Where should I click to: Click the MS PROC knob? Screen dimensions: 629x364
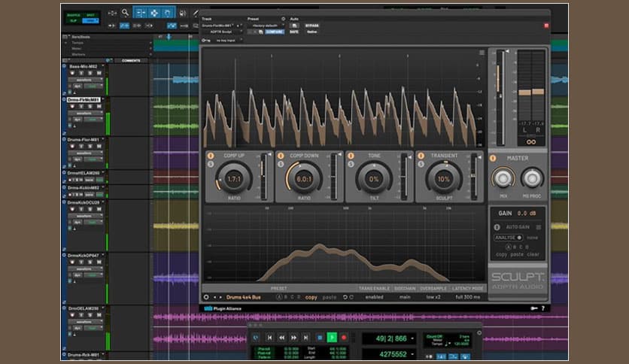pos(532,178)
